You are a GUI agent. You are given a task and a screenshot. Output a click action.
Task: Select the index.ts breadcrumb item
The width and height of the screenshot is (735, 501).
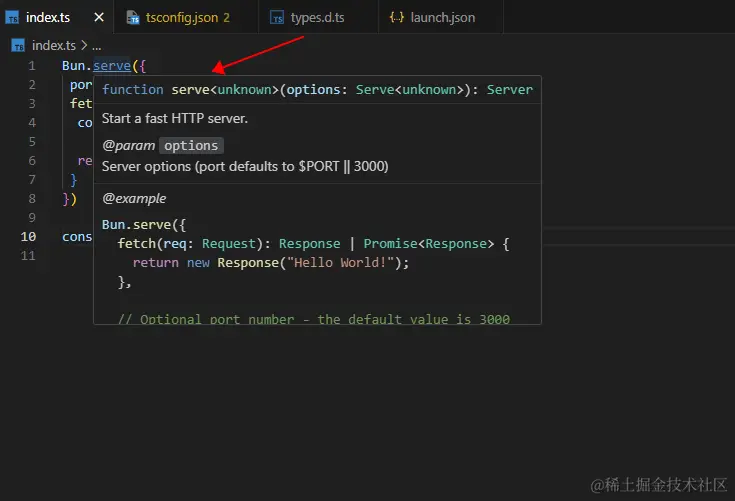[53, 45]
